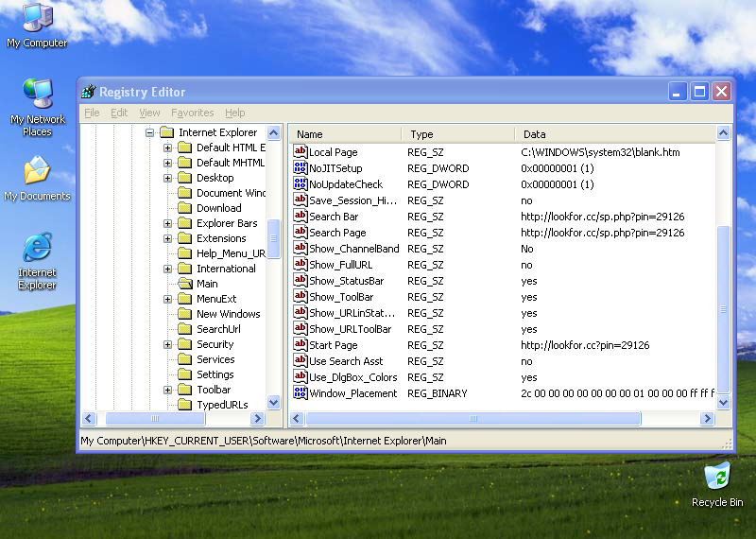Screen dimensions: 756x539
Task: Expand the Extensions key
Action: click(x=168, y=238)
